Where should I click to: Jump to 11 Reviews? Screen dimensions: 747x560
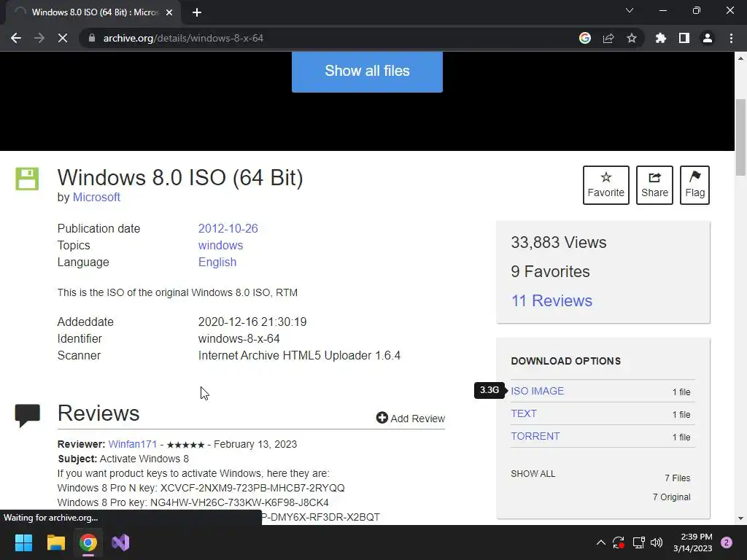tap(551, 301)
